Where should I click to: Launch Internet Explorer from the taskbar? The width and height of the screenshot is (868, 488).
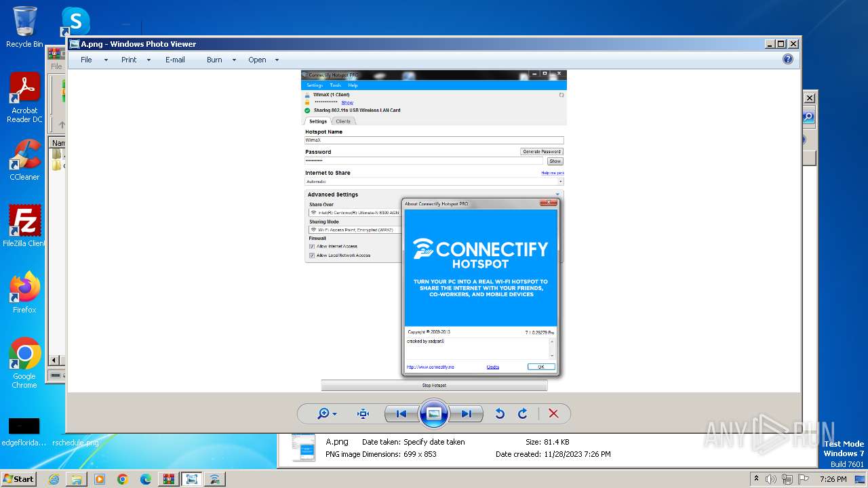[54, 479]
